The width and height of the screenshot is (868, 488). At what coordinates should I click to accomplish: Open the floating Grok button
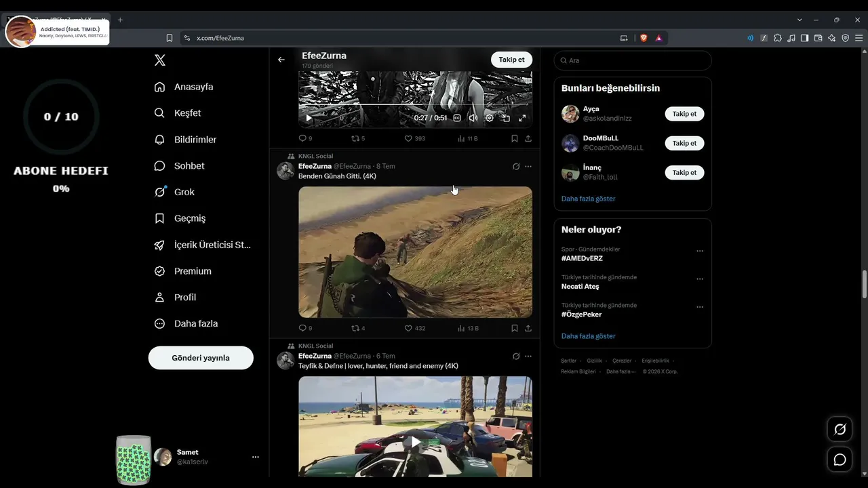coord(840,429)
